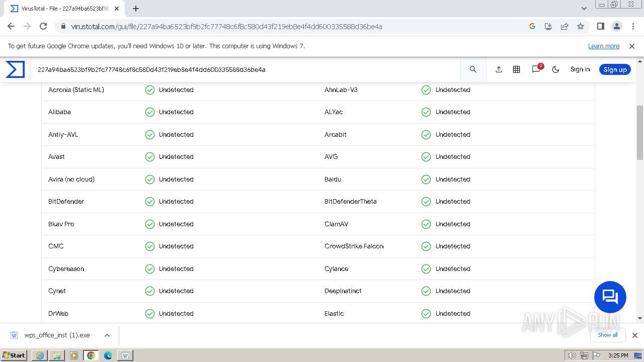Close the downloads bar
644x362 pixels.
pos(635,335)
